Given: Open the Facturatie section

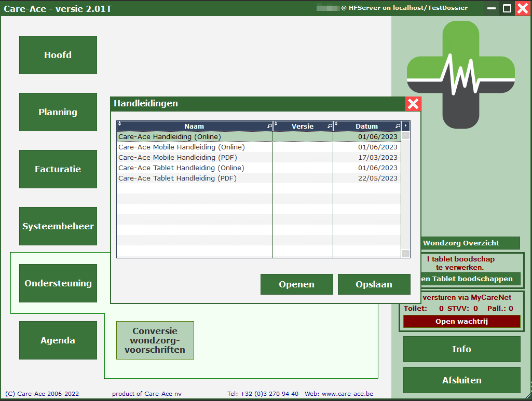Looking at the screenshot, I should tap(58, 169).
